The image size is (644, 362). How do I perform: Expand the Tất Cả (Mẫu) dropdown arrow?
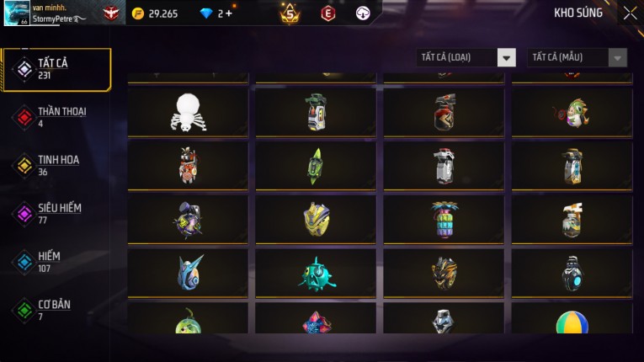[617, 57]
